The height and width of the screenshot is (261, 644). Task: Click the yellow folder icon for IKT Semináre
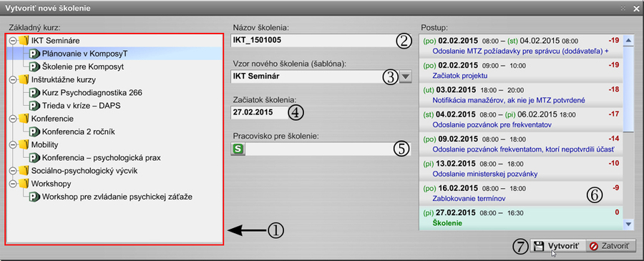(x=24, y=40)
